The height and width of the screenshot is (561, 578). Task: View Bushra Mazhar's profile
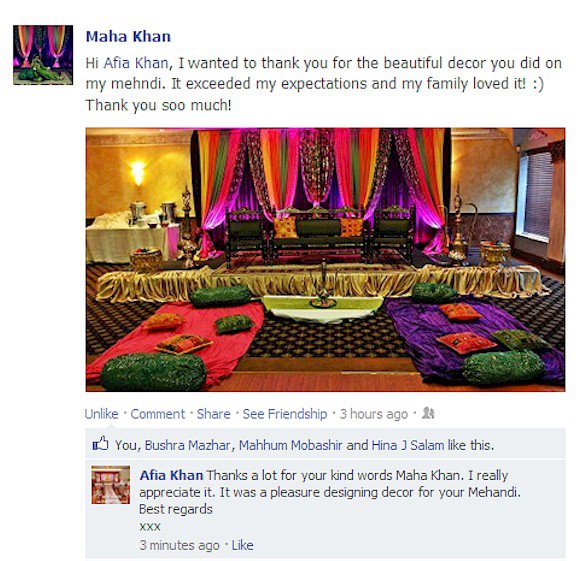(188, 445)
